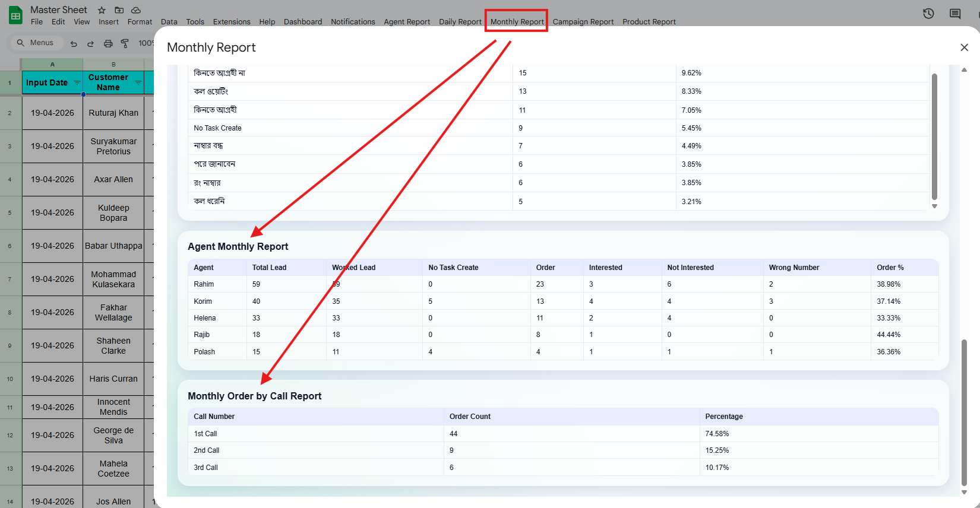Screen dimensions: 980x508
Task: Open the Format menu
Action: pos(140,22)
